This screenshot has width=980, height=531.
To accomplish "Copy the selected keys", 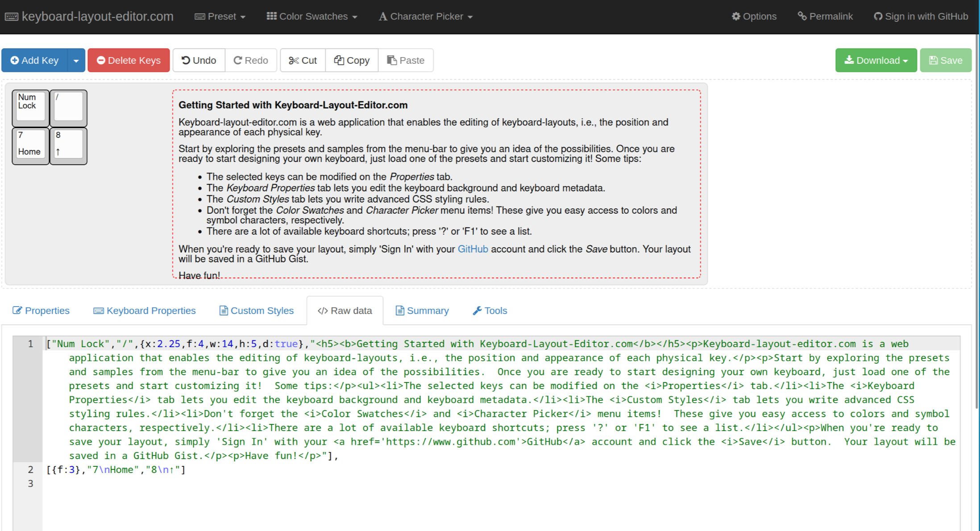I will (352, 60).
